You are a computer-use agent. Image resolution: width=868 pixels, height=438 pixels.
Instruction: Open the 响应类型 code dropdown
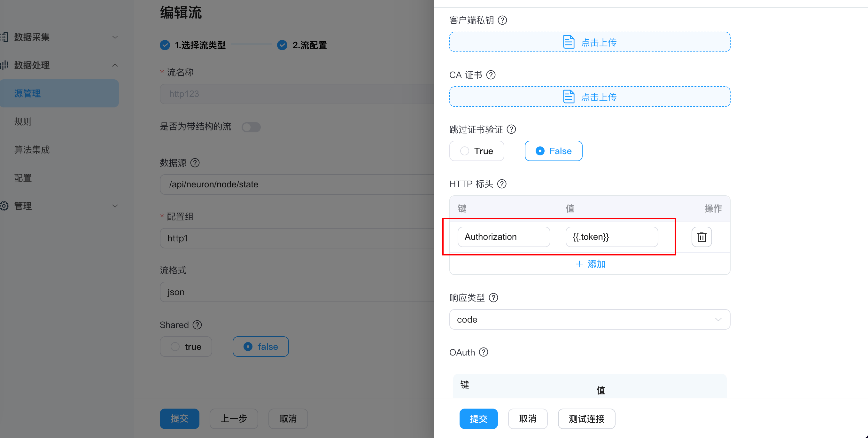point(589,319)
